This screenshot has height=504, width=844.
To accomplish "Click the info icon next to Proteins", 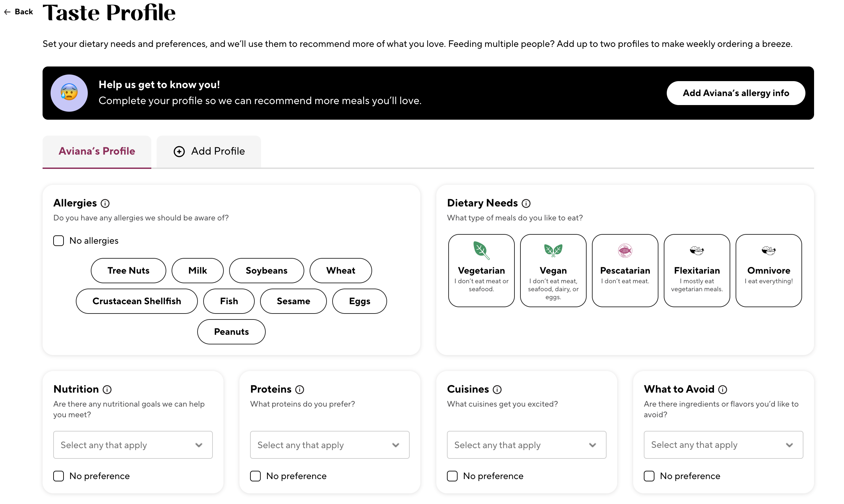I will pos(299,390).
